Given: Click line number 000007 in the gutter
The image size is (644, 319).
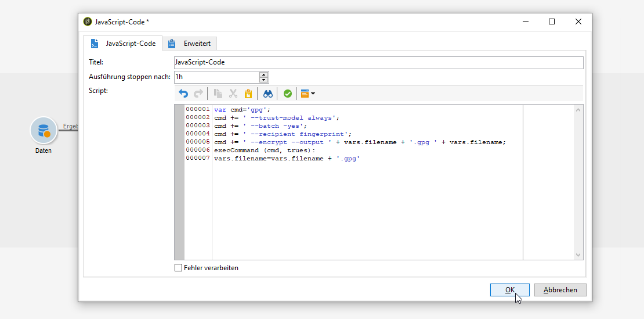Looking at the screenshot, I should click(198, 159).
